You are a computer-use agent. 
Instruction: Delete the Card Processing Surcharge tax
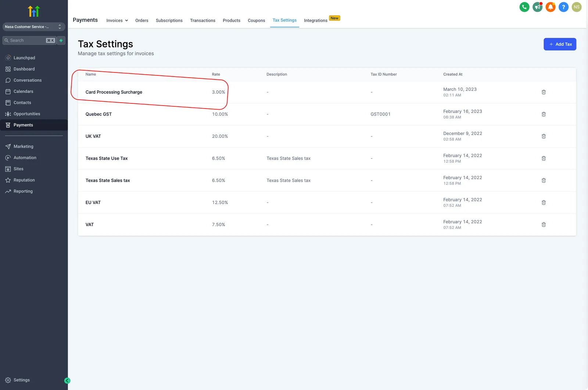coord(544,92)
